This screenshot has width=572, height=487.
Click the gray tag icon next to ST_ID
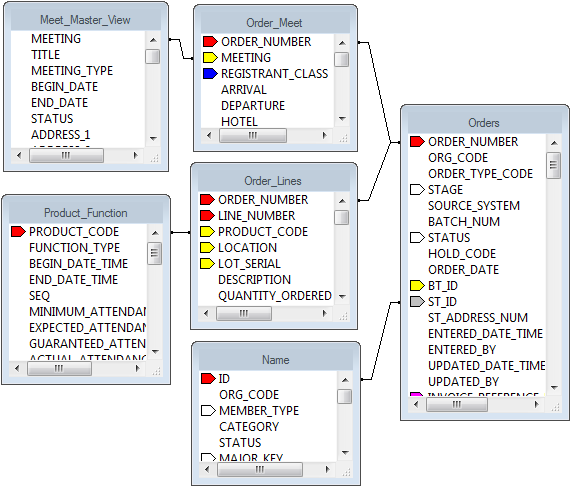417,302
